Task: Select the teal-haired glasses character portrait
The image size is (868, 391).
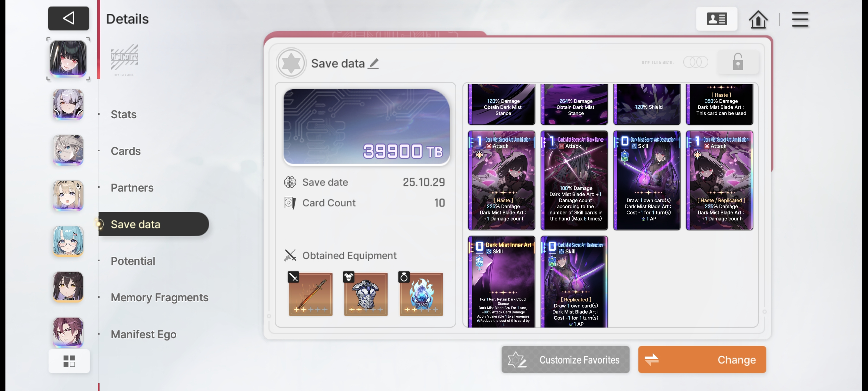Action: click(x=68, y=242)
